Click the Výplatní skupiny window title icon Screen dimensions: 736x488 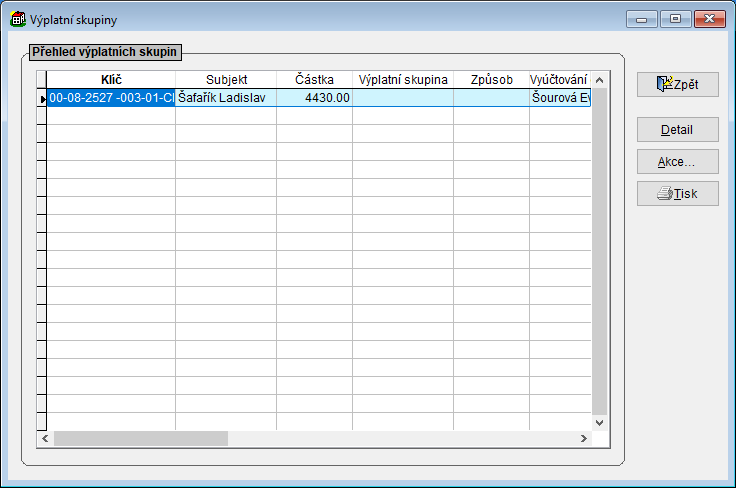(x=18, y=20)
